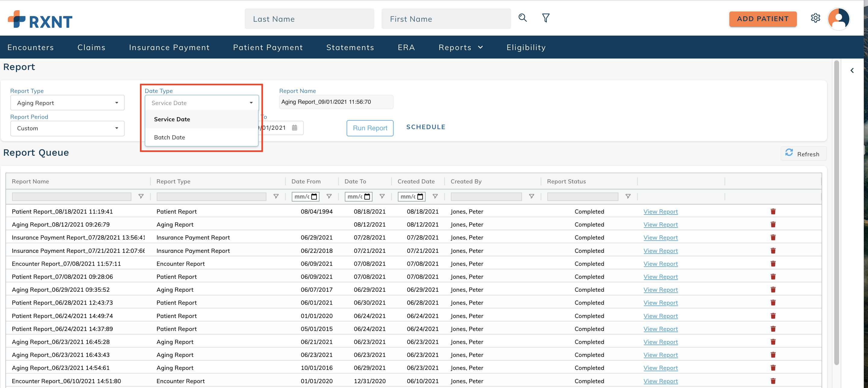Delete Encounter Report_07/08/2021 11:57:11
The width and height of the screenshot is (868, 388).
pyautogui.click(x=773, y=263)
